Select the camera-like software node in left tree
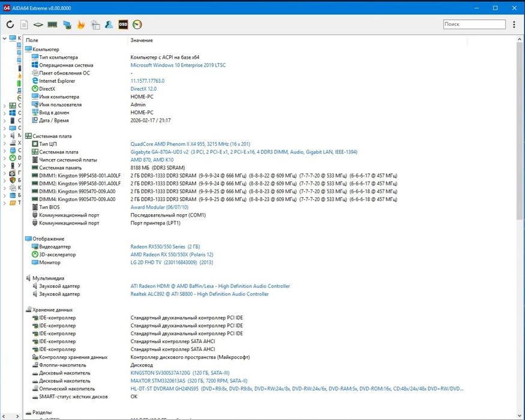Image resolution: width=525 pixels, height=420 pixels. click(x=13, y=173)
